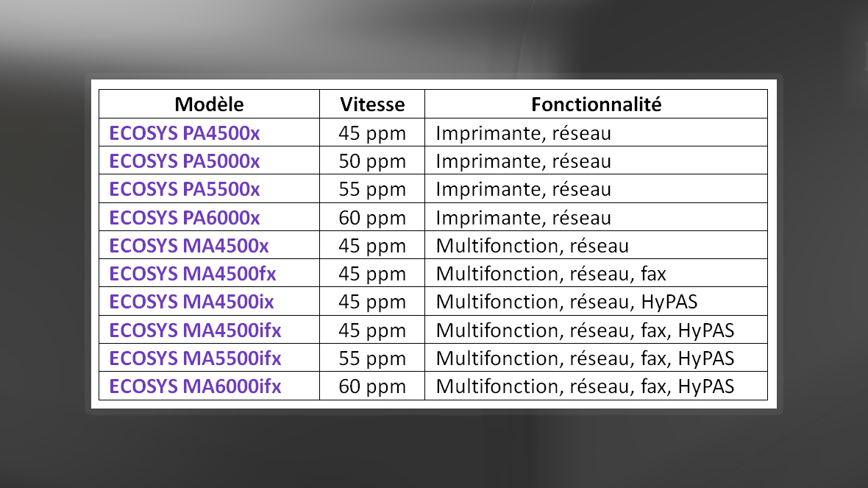Open the ECOSYS MA4500ifx model link
868x488 pixels.
[196, 330]
